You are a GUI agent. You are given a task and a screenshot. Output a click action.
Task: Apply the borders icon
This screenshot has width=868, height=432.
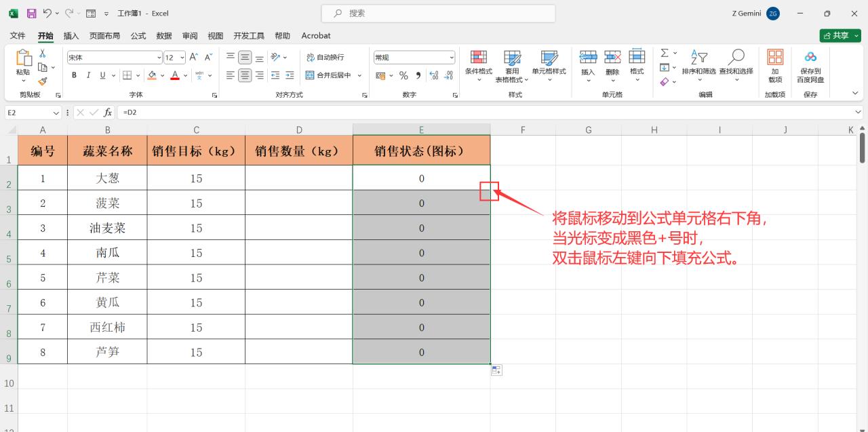128,75
